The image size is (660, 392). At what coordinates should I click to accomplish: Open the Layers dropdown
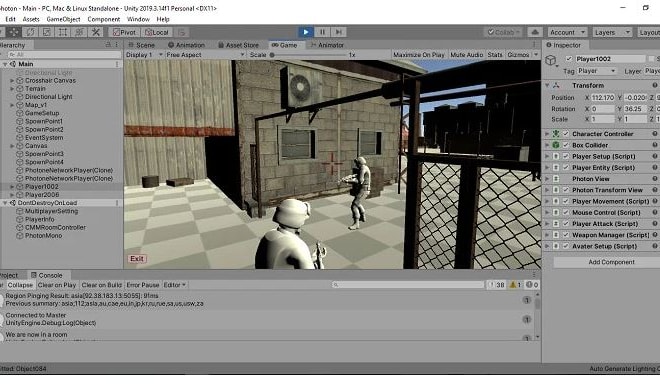click(612, 32)
